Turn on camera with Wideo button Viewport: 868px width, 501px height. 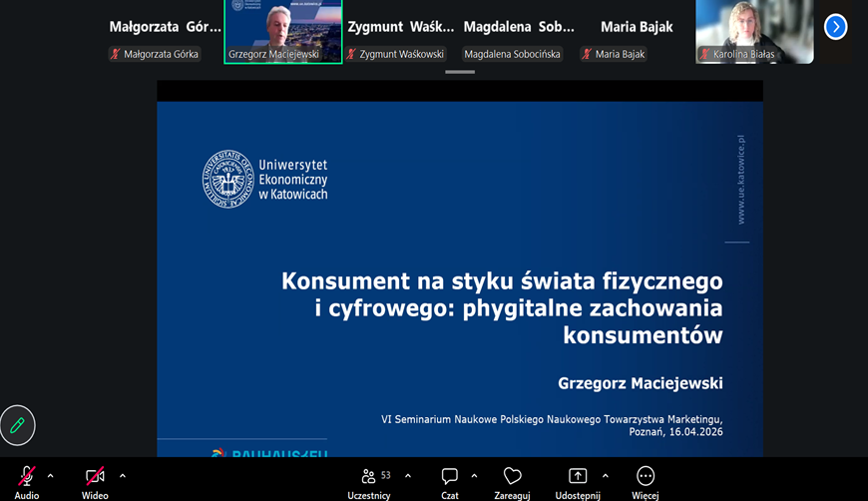tap(95, 476)
